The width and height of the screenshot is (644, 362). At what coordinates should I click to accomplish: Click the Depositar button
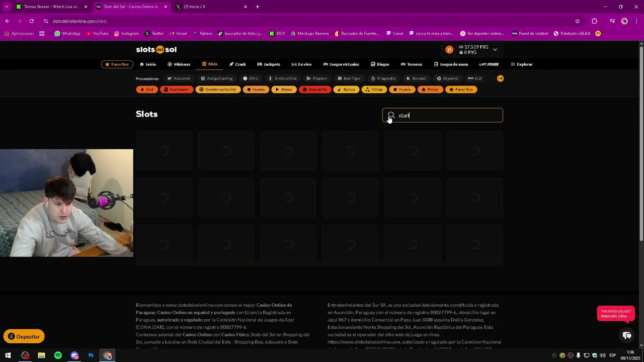click(24, 336)
